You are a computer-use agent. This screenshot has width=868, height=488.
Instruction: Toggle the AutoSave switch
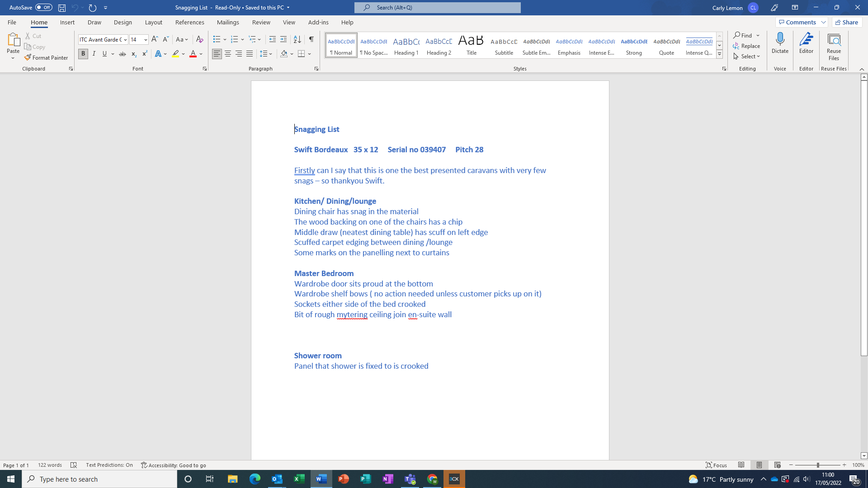[x=44, y=7]
